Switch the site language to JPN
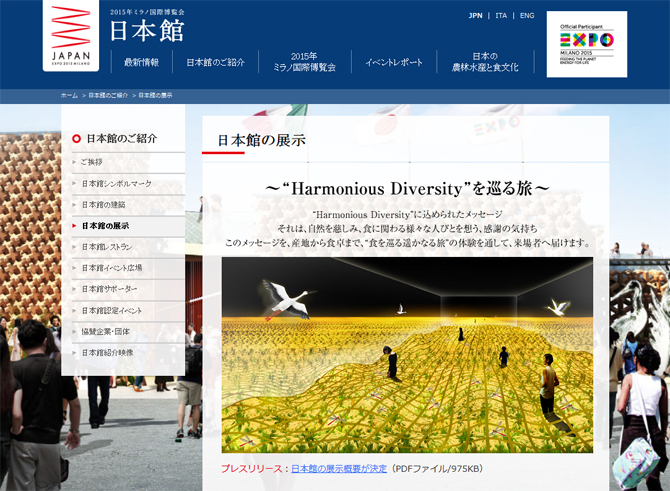The width and height of the screenshot is (670, 491). pos(475,15)
